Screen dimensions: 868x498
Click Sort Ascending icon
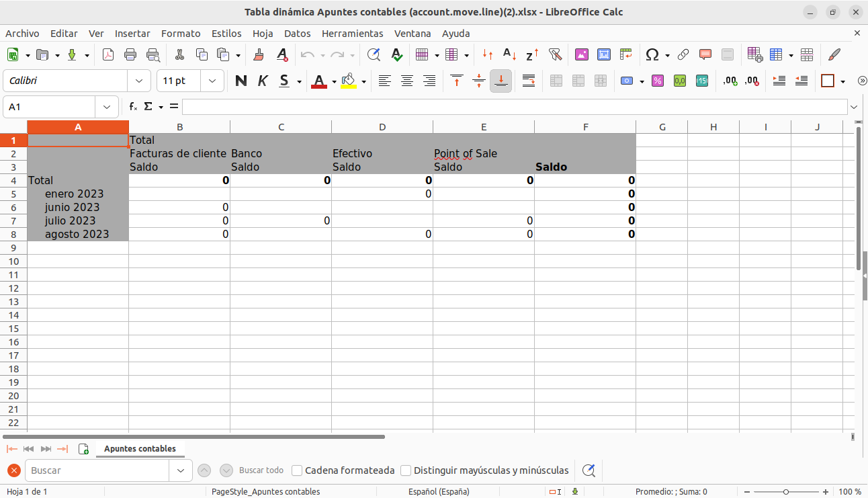click(x=510, y=55)
